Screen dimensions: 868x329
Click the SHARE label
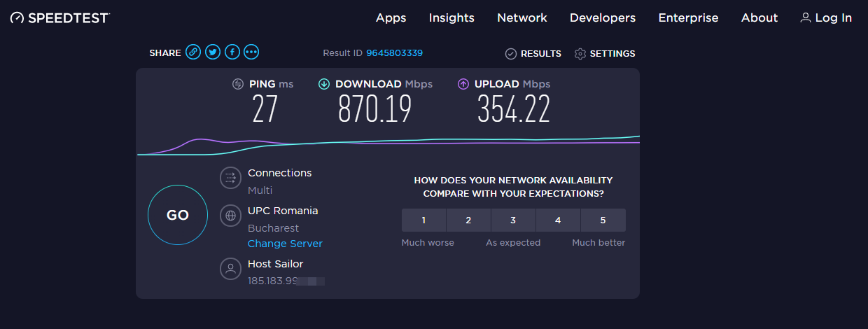click(x=165, y=53)
